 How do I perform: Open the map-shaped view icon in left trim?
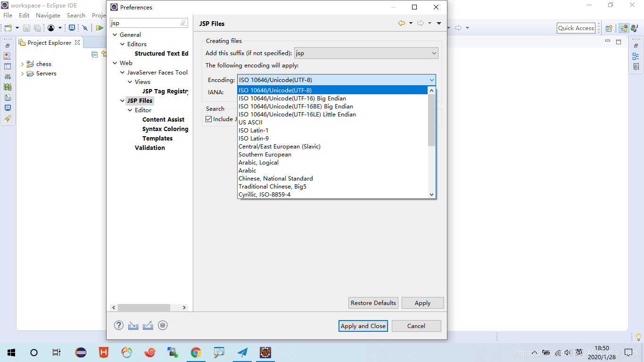point(8,87)
